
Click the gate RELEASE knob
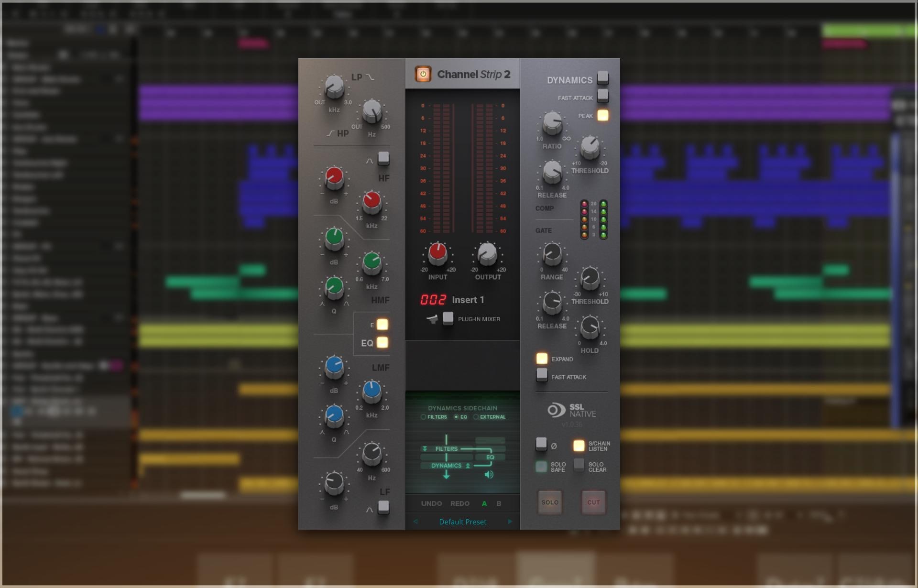552,303
